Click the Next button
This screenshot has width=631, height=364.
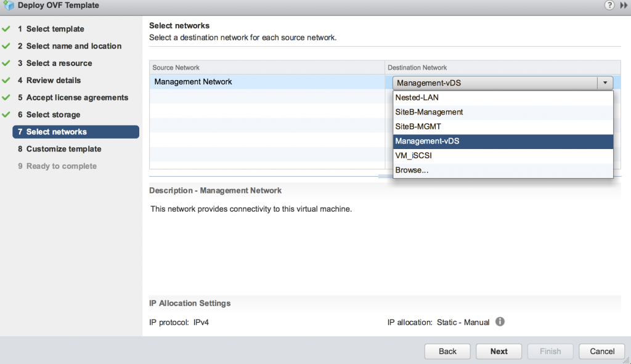click(499, 351)
